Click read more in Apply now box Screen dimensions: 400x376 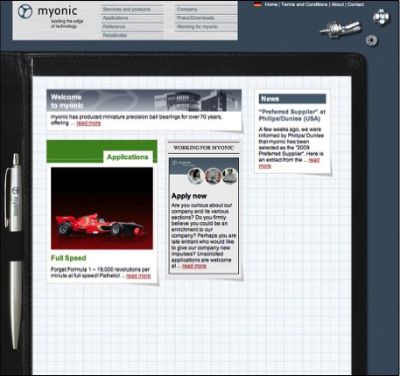194,266
